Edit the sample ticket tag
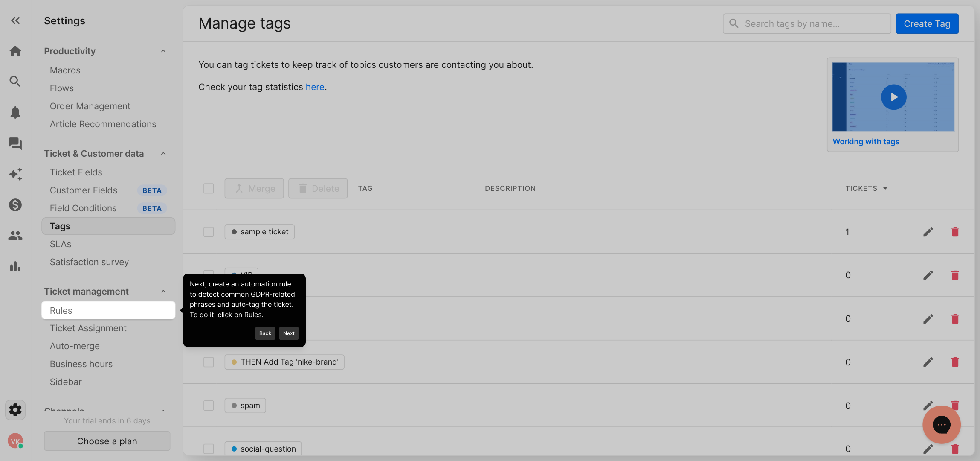980x461 pixels. pyautogui.click(x=928, y=232)
